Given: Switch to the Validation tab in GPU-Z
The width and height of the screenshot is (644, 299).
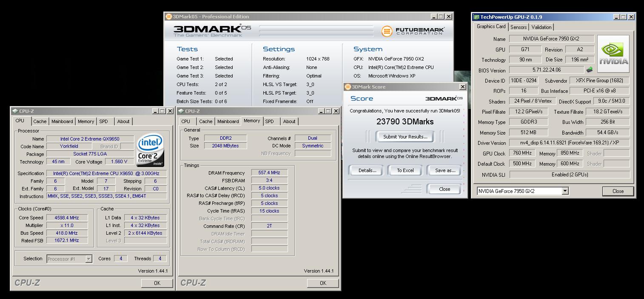Looking at the screenshot, I should 541,27.
